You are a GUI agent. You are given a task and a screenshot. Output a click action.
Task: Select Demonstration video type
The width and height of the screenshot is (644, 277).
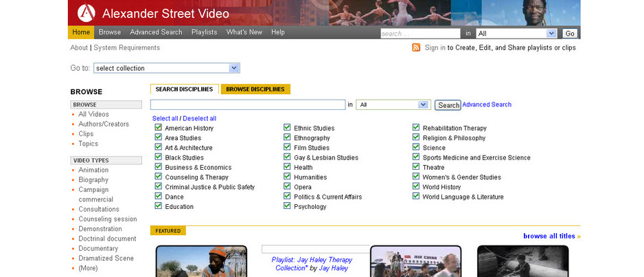[x=100, y=229]
